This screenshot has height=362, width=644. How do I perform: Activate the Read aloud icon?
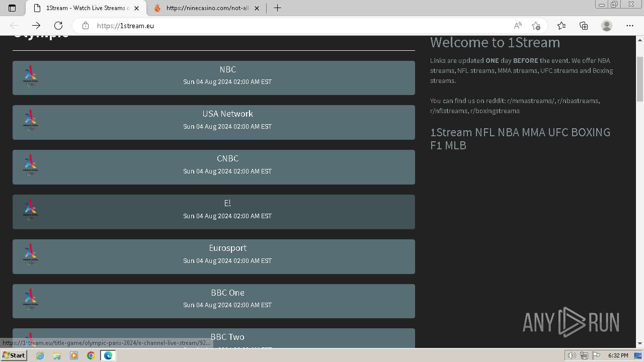(x=518, y=26)
